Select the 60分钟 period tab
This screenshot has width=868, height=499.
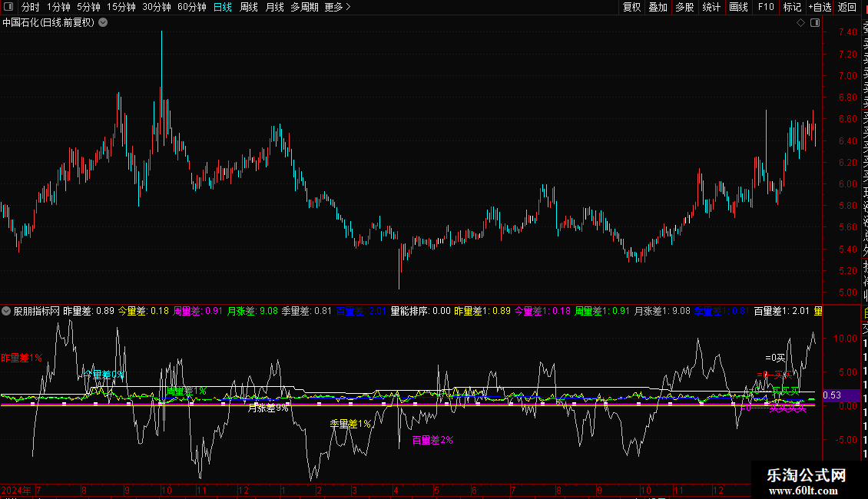192,7
